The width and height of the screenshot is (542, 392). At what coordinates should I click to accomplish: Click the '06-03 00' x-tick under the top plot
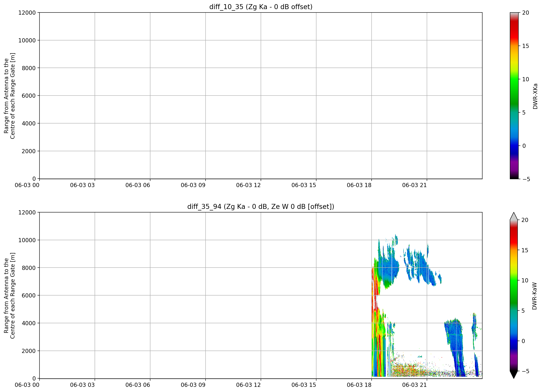coord(27,185)
